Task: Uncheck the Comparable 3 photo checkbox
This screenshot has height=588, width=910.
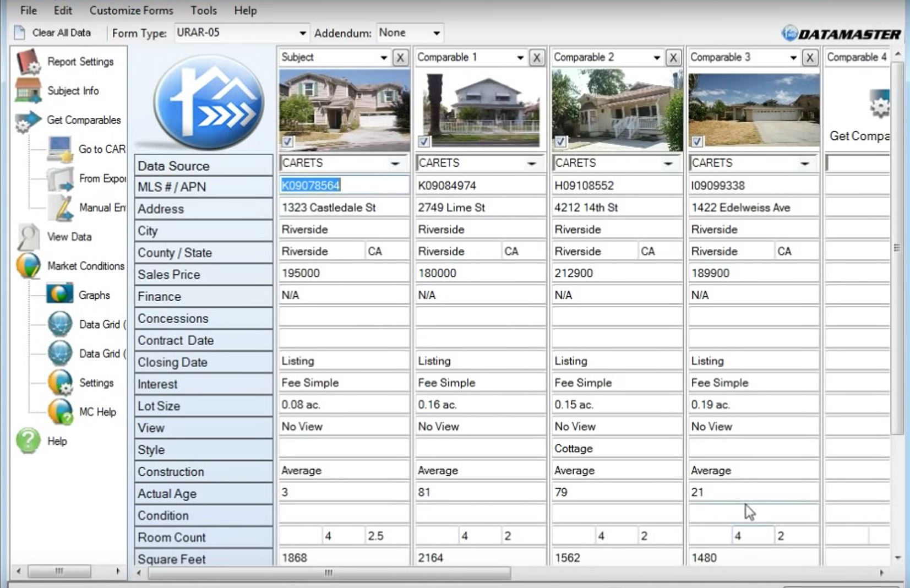Action: point(698,142)
